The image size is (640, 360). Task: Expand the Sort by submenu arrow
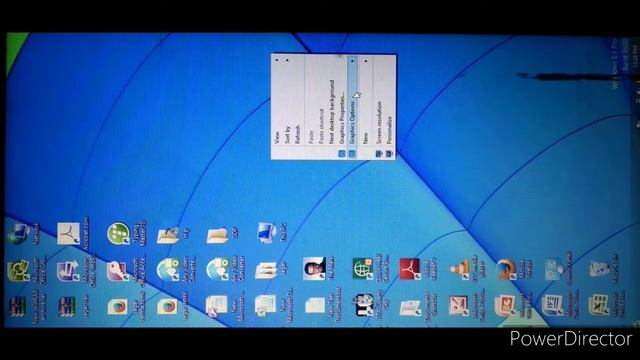point(287,60)
